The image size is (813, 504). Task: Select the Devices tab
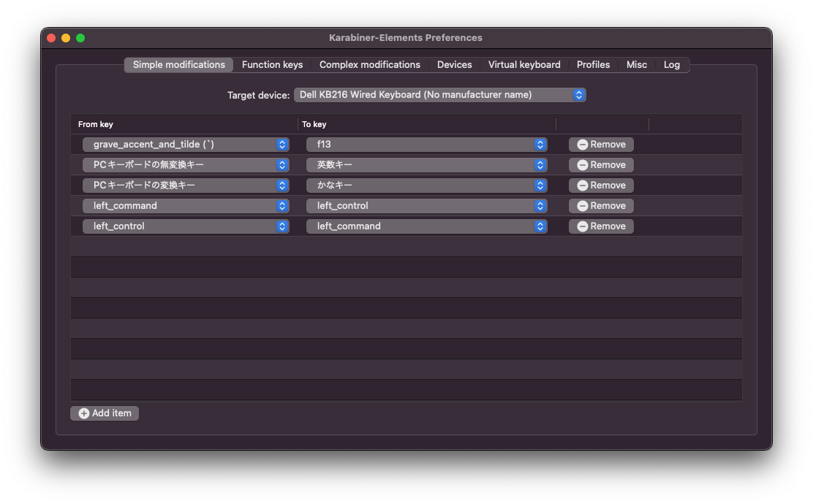click(454, 65)
